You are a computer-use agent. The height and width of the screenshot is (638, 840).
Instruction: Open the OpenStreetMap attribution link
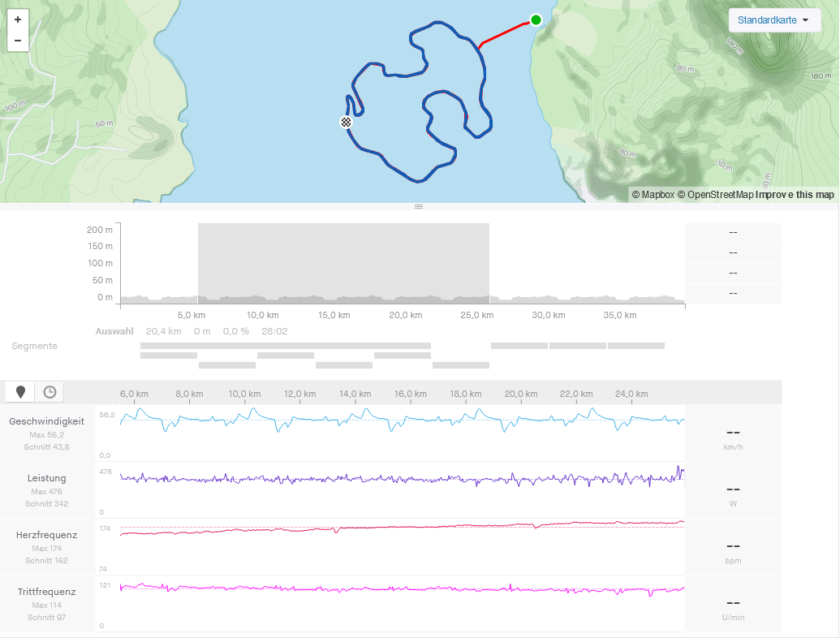pos(716,195)
